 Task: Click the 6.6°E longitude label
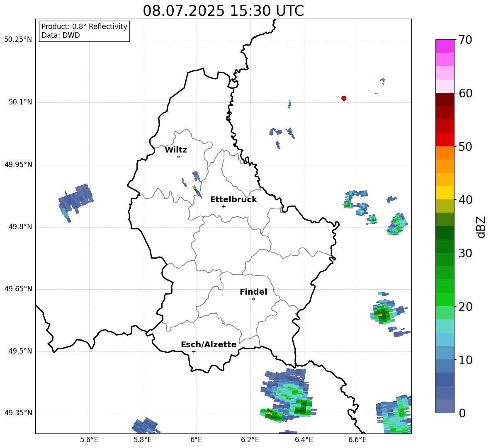click(357, 440)
